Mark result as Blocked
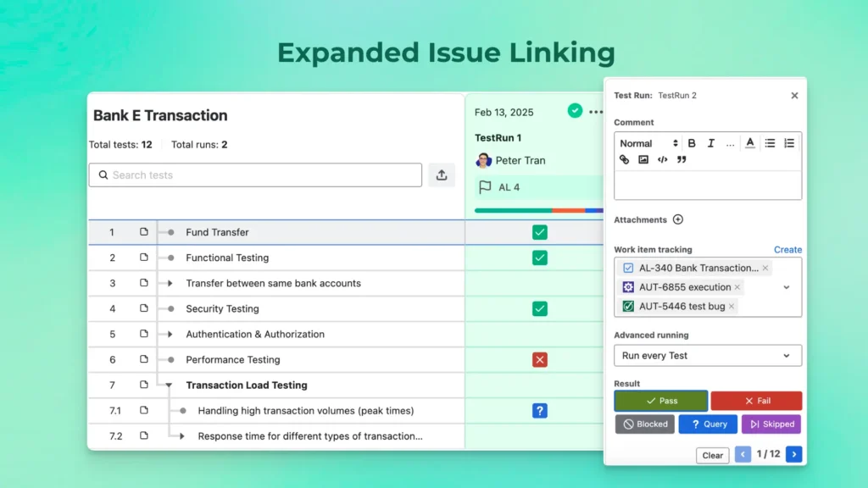The image size is (868, 488). coord(645,424)
